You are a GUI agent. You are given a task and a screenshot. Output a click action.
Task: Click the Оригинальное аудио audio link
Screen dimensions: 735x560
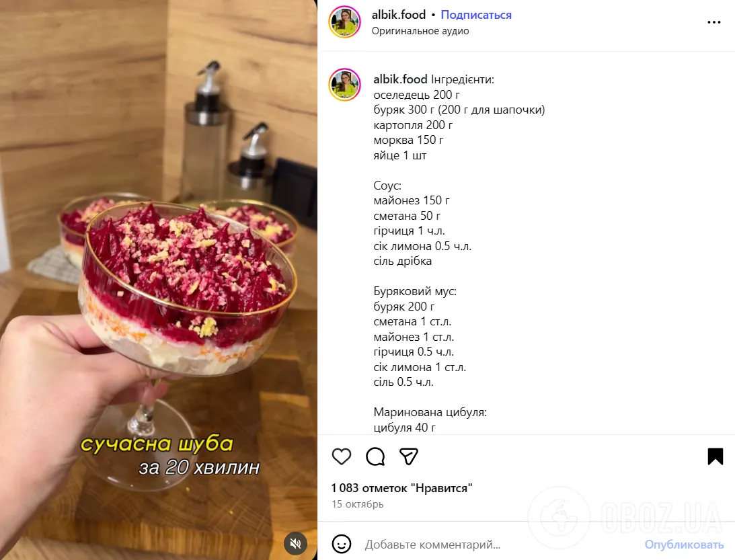pyautogui.click(x=420, y=31)
